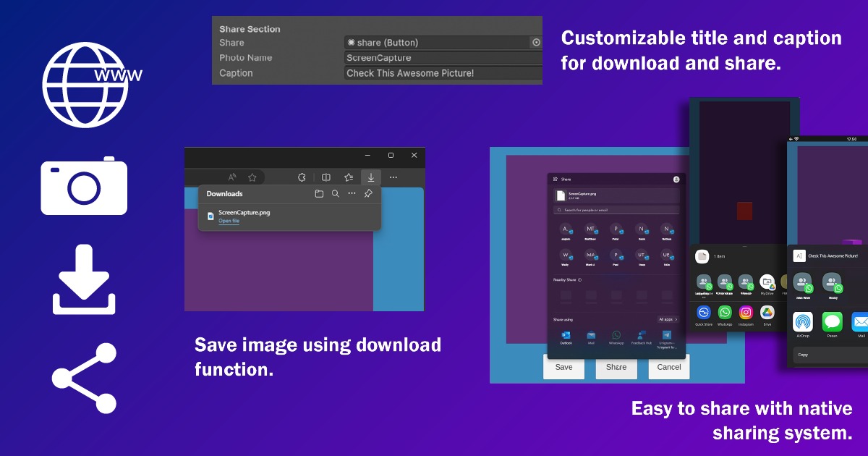The width and height of the screenshot is (868, 456).
Task: Tap Instagram in Android share sheet
Action: 746,316
